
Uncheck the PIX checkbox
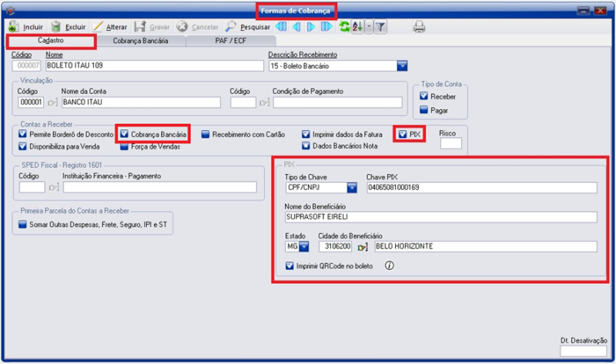(x=403, y=134)
